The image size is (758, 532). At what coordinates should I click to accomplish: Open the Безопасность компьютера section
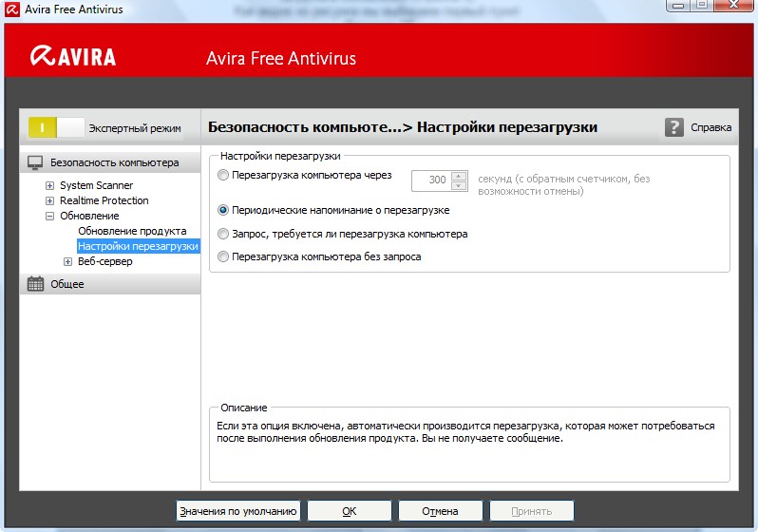tap(110, 162)
